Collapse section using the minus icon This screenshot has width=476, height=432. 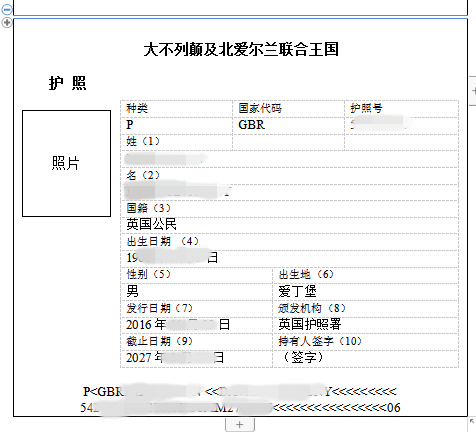click(x=7, y=9)
